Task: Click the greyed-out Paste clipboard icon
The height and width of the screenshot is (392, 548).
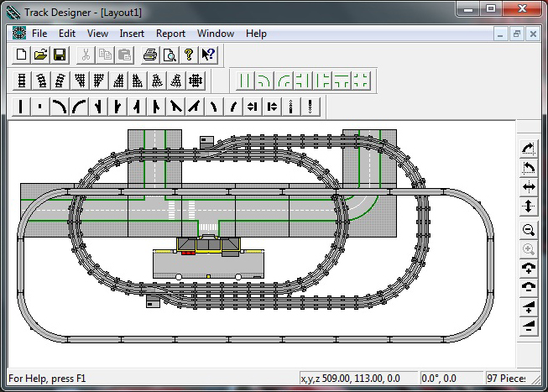Action: click(124, 55)
